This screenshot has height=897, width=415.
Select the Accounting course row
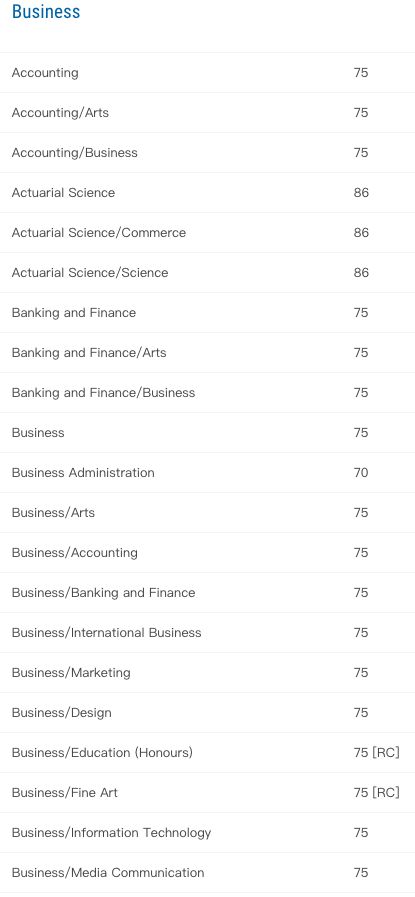pyautogui.click(x=207, y=73)
